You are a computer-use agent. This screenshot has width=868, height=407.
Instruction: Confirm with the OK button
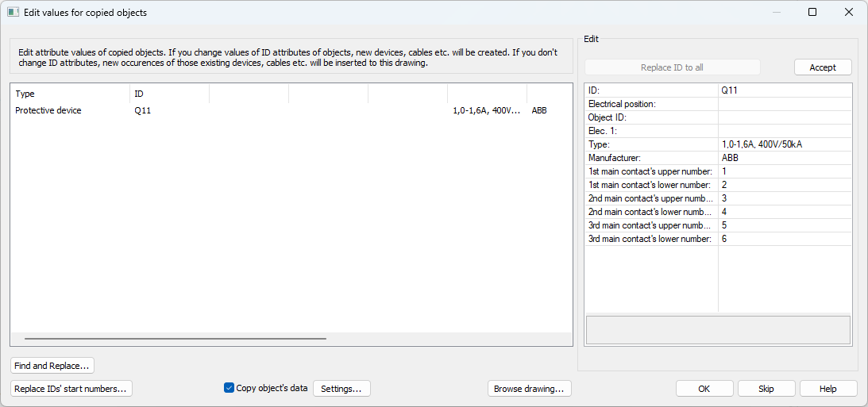(x=704, y=389)
